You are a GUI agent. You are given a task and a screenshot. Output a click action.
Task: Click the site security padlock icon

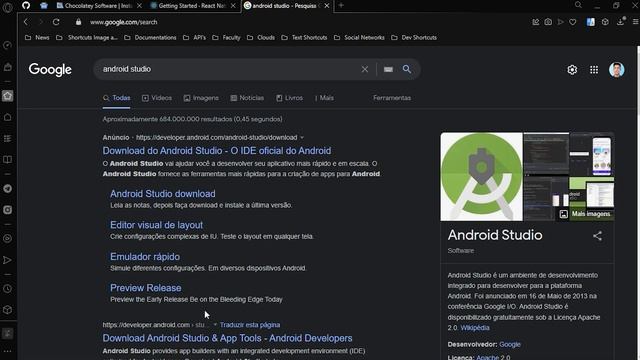(x=78, y=22)
